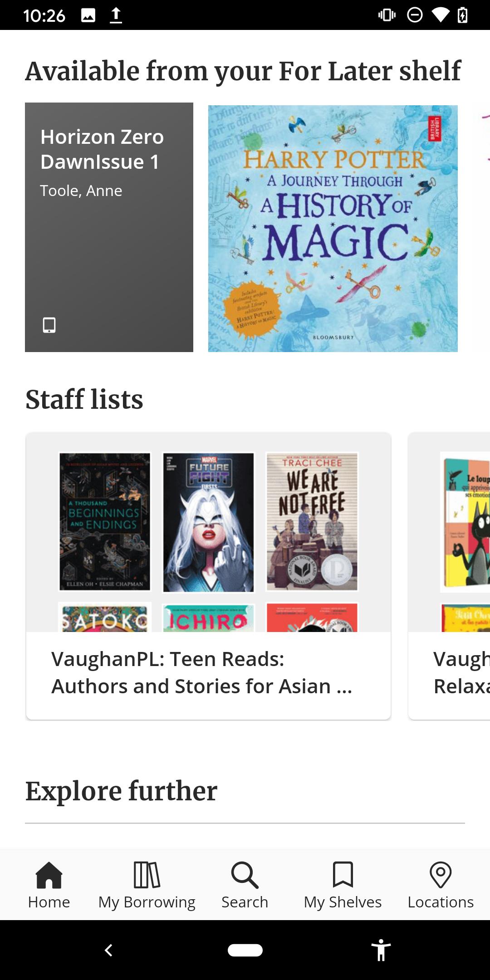The image size is (490, 980).
Task: Tap the Do Not Disturb status icon
Action: tap(415, 15)
